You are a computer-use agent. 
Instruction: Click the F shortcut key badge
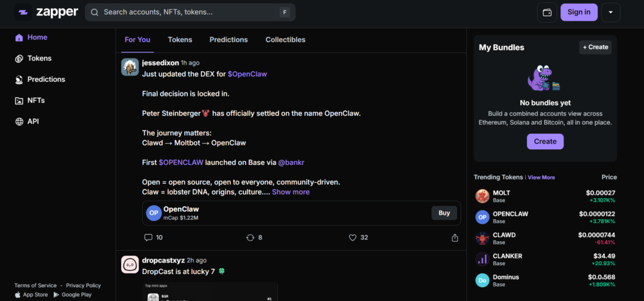tap(285, 13)
